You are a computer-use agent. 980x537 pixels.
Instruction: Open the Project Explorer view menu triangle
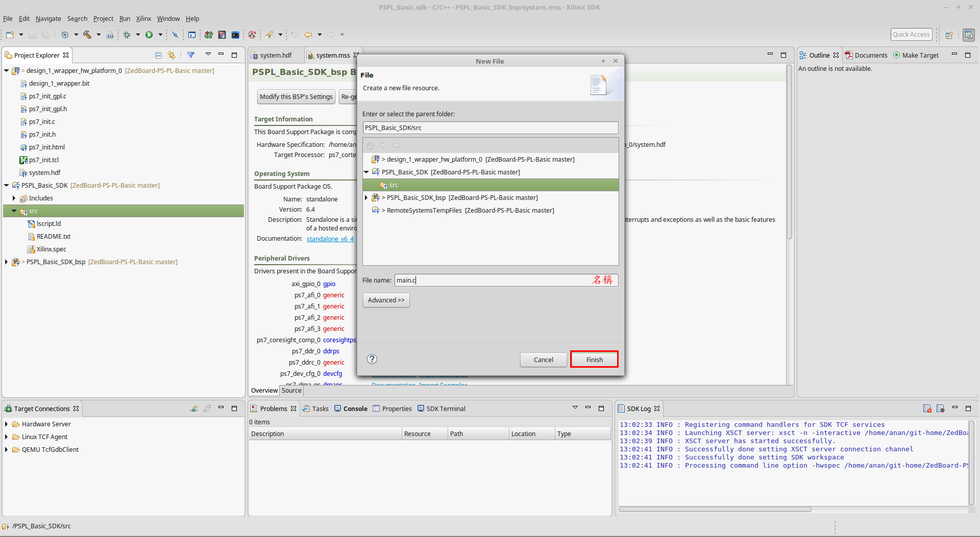click(x=208, y=54)
